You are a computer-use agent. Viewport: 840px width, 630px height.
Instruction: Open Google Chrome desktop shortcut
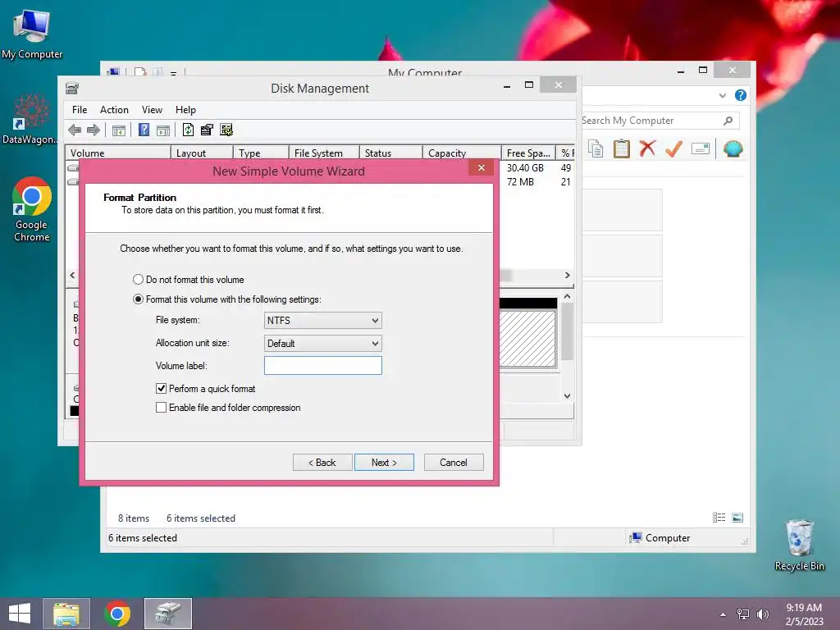[x=32, y=209]
